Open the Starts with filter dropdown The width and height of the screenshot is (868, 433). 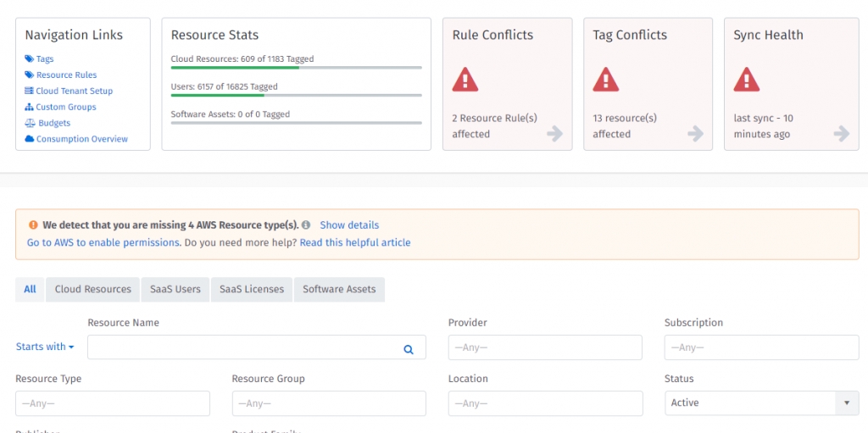point(45,347)
